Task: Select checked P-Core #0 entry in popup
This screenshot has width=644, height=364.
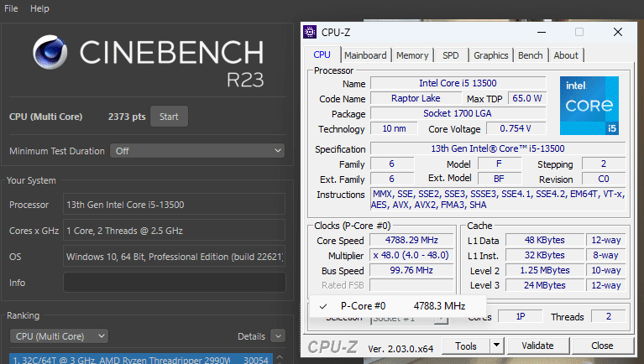Action: point(398,306)
